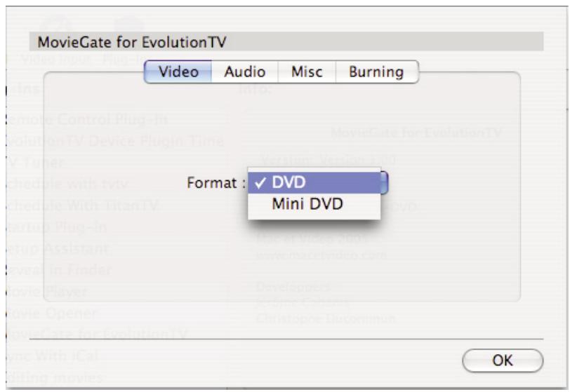The height and width of the screenshot is (392, 570).
Task: Select the Misc tab
Action: pos(307,71)
